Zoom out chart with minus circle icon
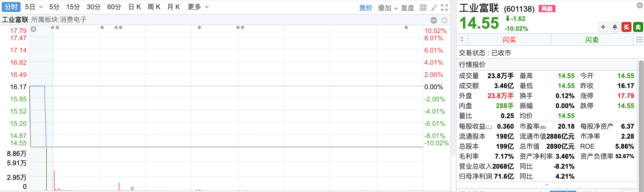644x192 pixels. 434,20
